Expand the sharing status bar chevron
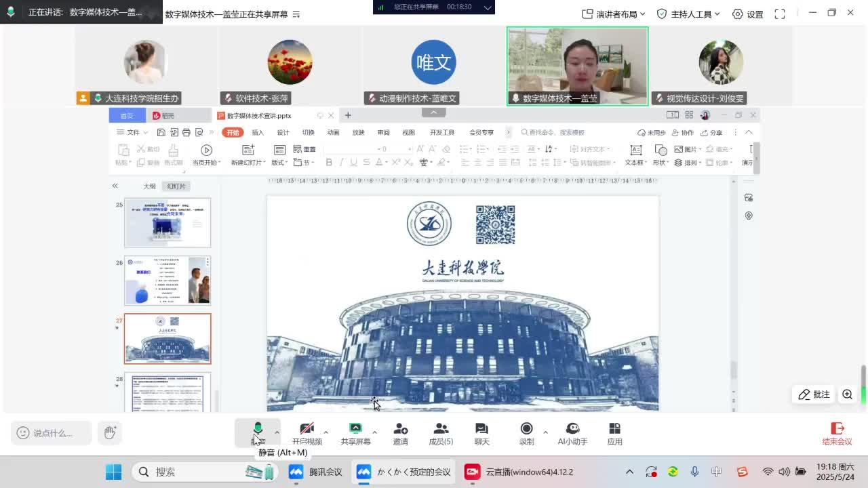Viewport: 868px width, 488px height. coord(488,7)
